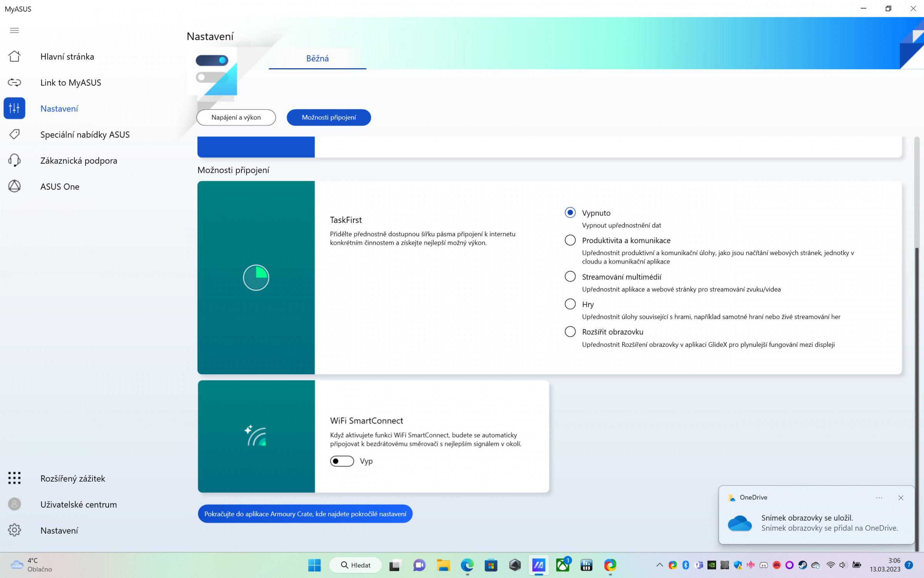Open Speciální nabídky ASUS tag icon
Viewport: 924px width, 578px height.
tap(14, 134)
